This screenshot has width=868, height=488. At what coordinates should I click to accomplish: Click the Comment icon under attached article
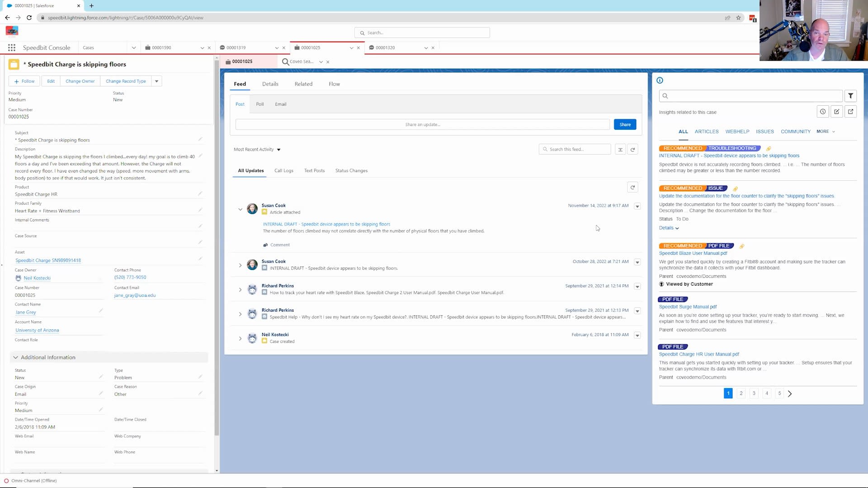pyautogui.click(x=265, y=245)
